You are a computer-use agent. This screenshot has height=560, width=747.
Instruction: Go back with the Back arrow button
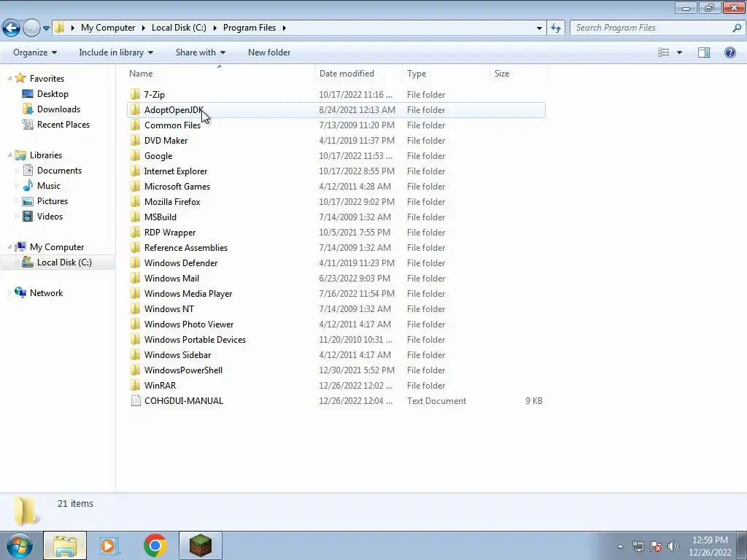[12, 28]
